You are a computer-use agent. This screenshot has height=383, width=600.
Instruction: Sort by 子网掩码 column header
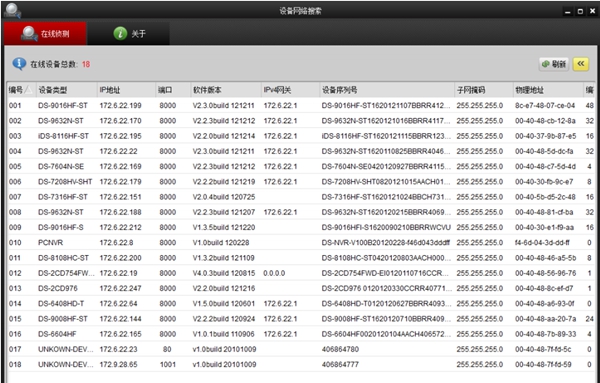point(484,90)
